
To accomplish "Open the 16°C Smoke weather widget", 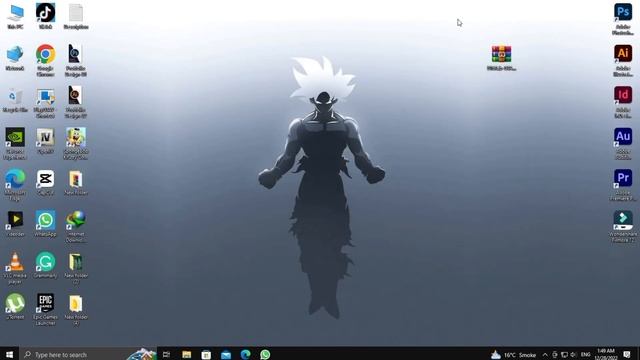I will pos(513,355).
